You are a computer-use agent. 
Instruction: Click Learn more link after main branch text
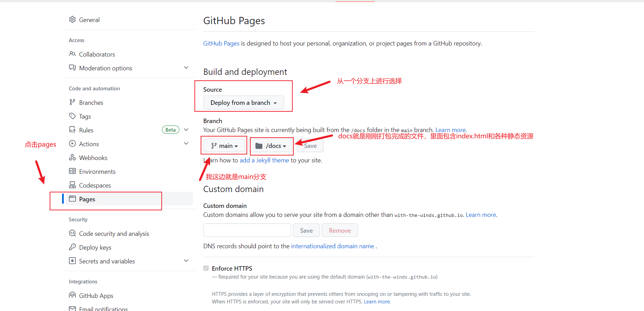pos(451,130)
